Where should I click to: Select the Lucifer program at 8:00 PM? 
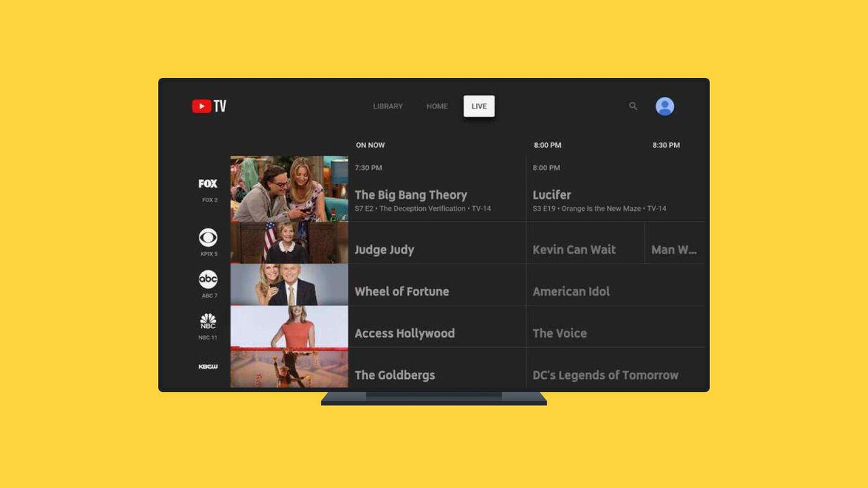[615, 189]
